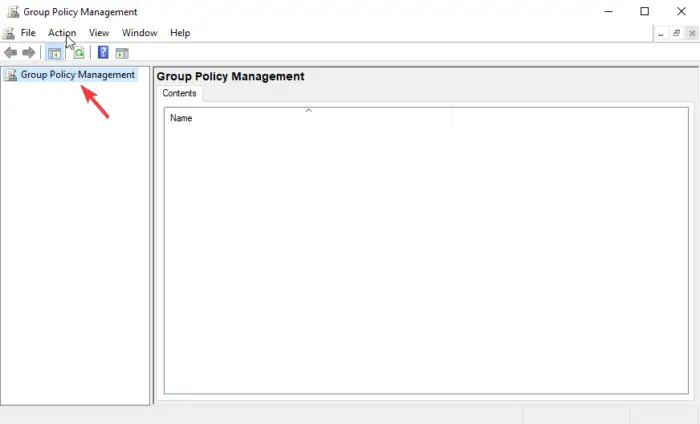Restore the inner MDI child window
This screenshot has height=424, width=700.
676,33
